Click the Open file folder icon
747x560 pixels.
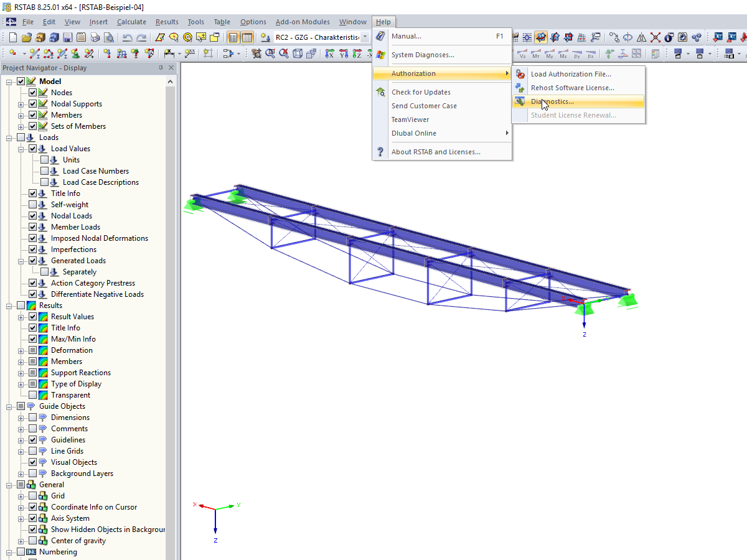(x=27, y=37)
